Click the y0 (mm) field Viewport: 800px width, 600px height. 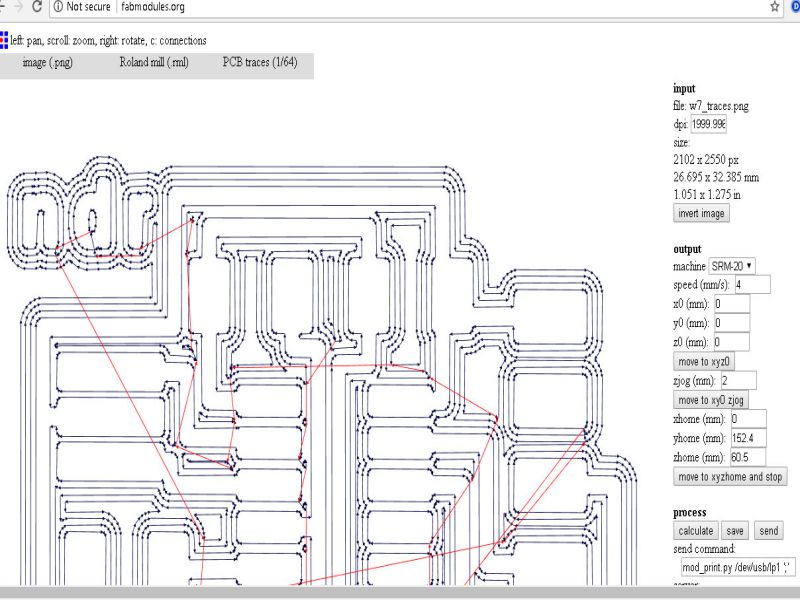coord(732,323)
